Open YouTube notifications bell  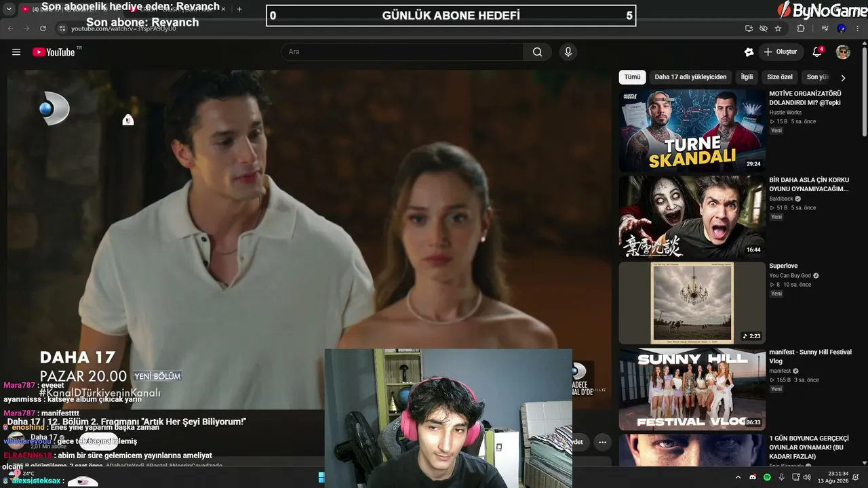tap(817, 52)
